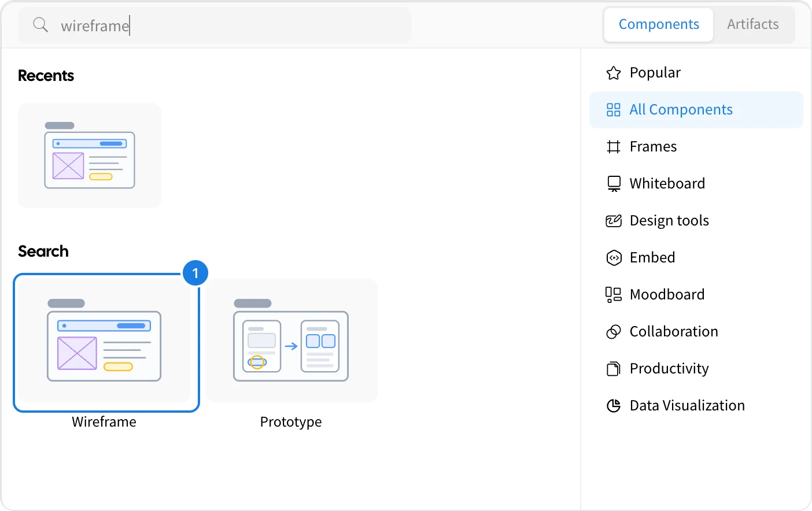Select the Prototype component thumbnail
The image size is (812, 511).
point(291,340)
